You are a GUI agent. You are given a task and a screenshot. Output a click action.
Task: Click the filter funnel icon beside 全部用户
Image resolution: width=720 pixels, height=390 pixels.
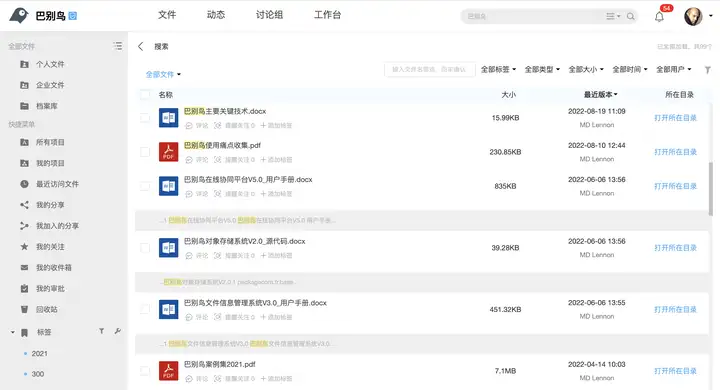tap(708, 70)
